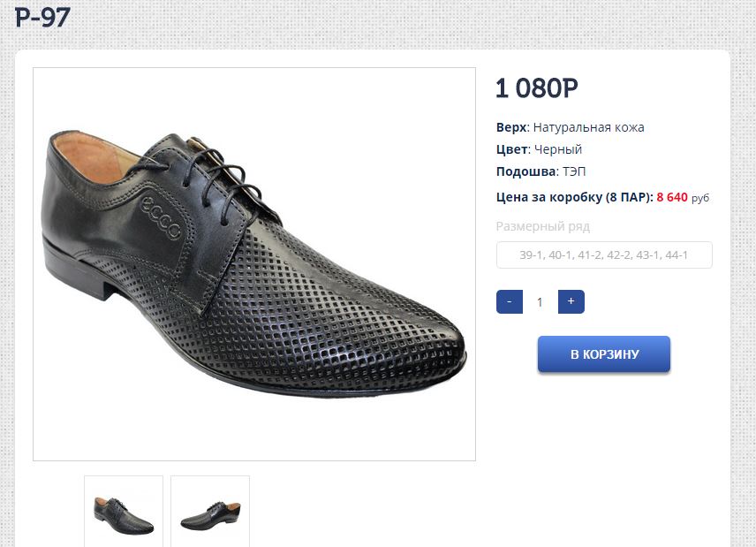Select the size row field 39-1, 40-1
Image resolution: width=756 pixels, height=547 pixels.
(x=604, y=255)
